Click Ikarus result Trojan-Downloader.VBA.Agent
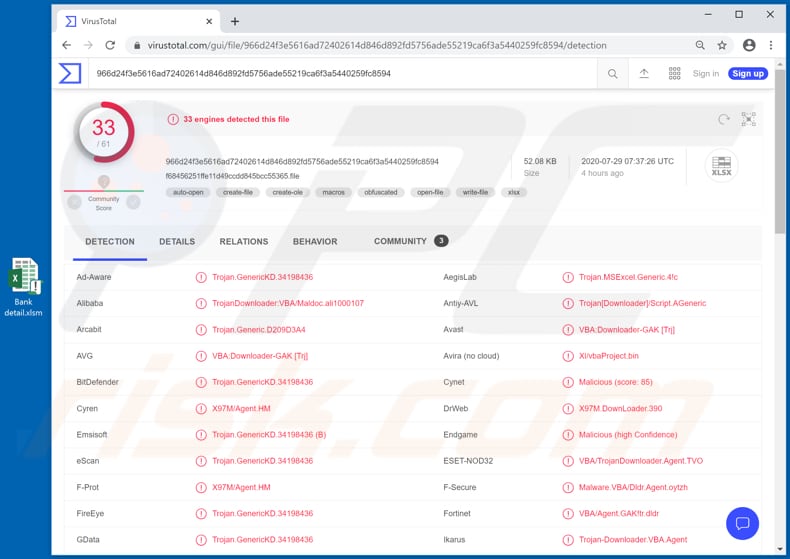The height and width of the screenshot is (559, 790). [x=633, y=540]
